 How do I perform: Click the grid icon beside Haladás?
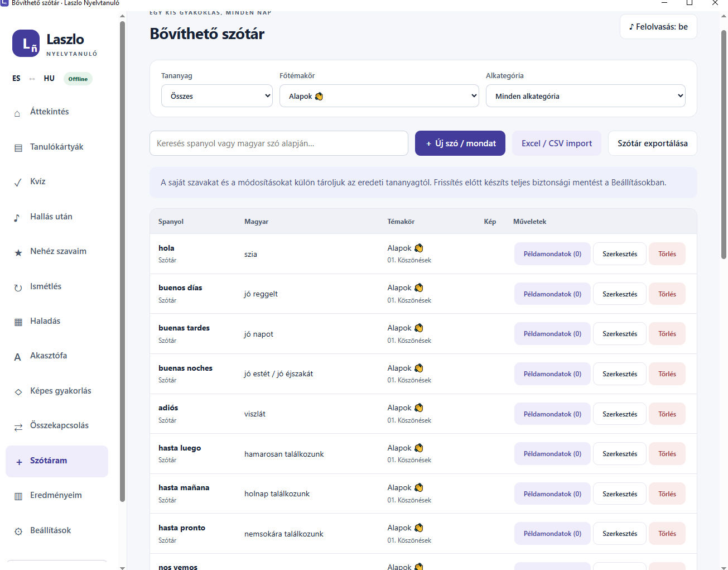pos(18,322)
